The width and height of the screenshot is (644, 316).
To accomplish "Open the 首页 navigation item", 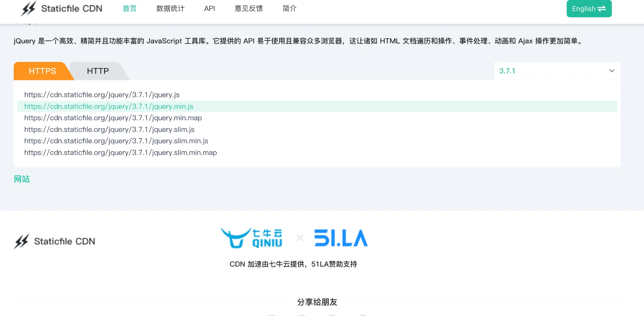I will [130, 8].
